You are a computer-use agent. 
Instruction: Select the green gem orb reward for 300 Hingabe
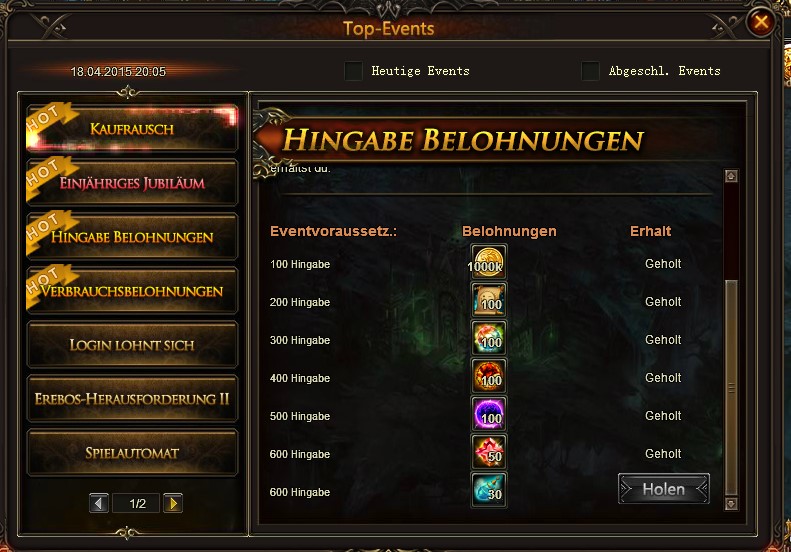click(x=488, y=338)
